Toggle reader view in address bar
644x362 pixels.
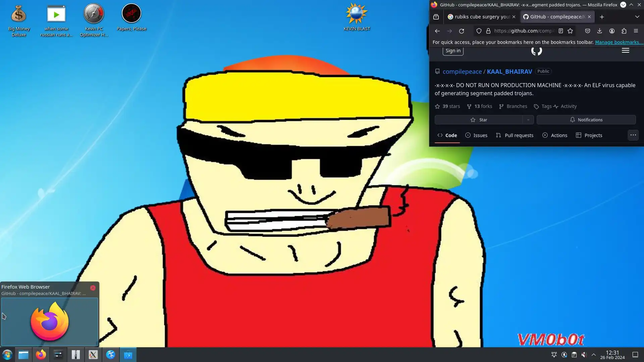pyautogui.click(x=560, y=31)
